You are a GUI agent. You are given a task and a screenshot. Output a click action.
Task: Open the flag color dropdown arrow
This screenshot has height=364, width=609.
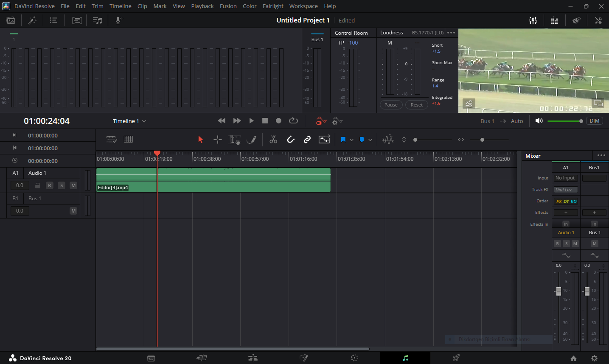click(x=351, y=140)
